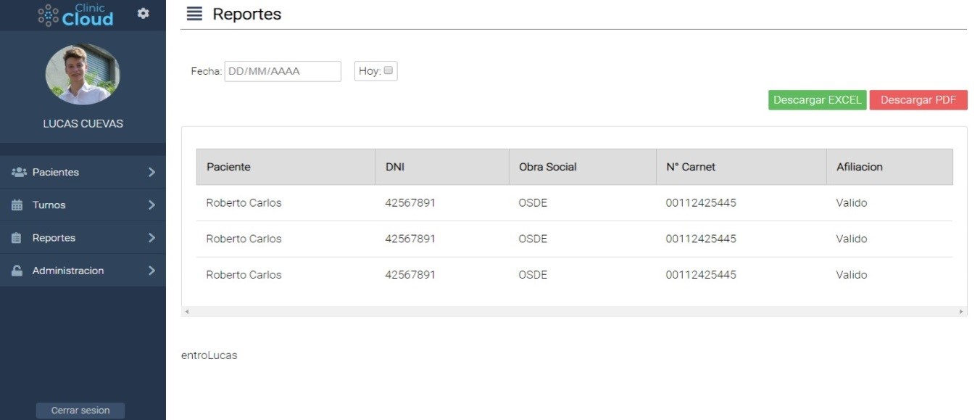Expand the Reportes sidebar chevron
The width and height of the screenshot is (980, 420).
[x=151, y=238]
